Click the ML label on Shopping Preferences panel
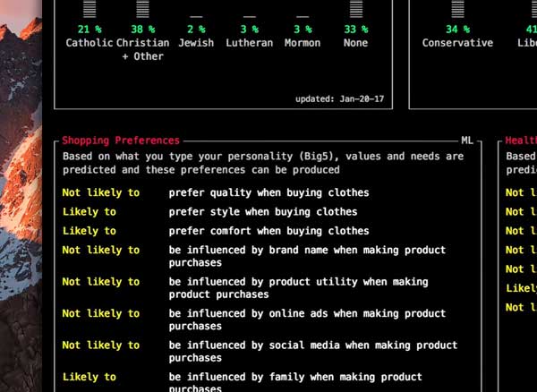Viewport: 537px width, 392px height. (467, 141)
